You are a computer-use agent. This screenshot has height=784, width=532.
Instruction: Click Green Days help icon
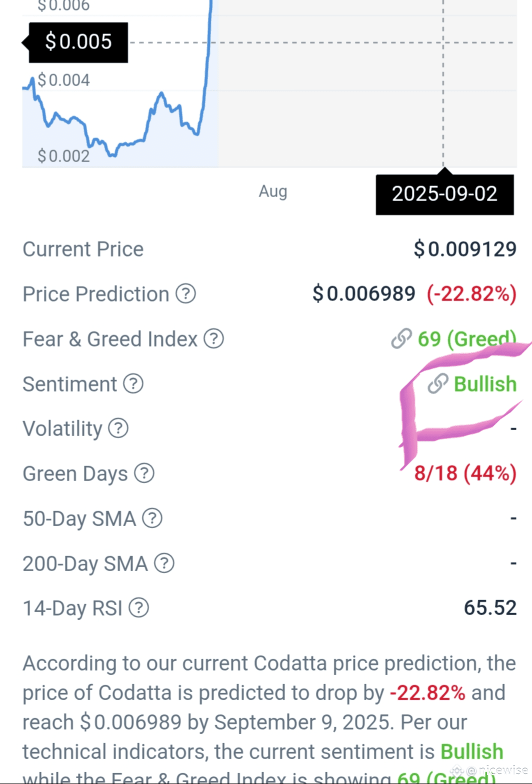(x=144, y=473)
